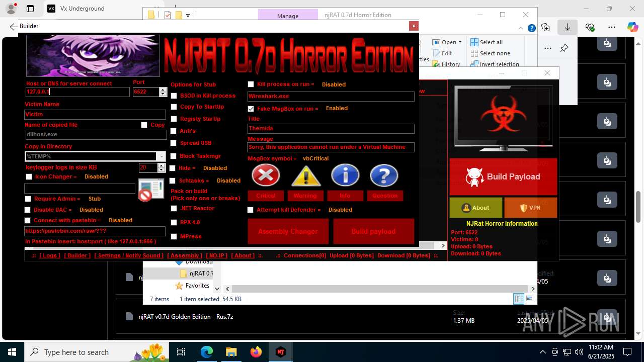Switch Explorer to large icons view

click(529, 299)
